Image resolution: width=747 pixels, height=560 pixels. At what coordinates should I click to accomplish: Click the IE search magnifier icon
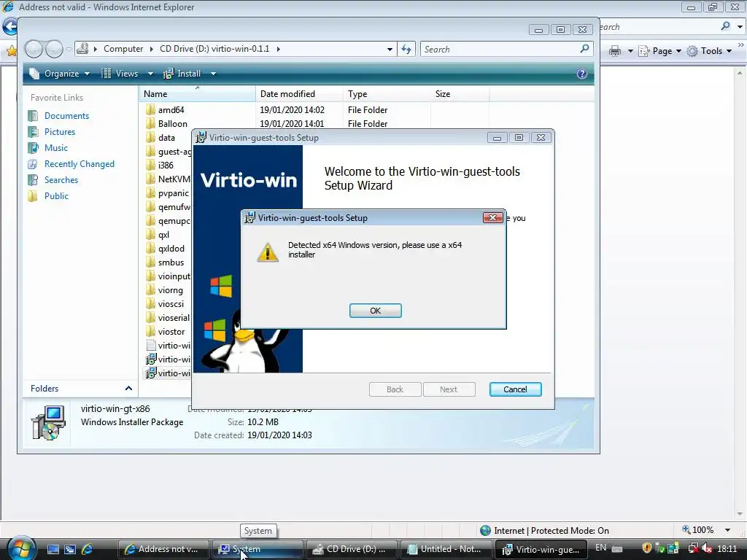725,27
